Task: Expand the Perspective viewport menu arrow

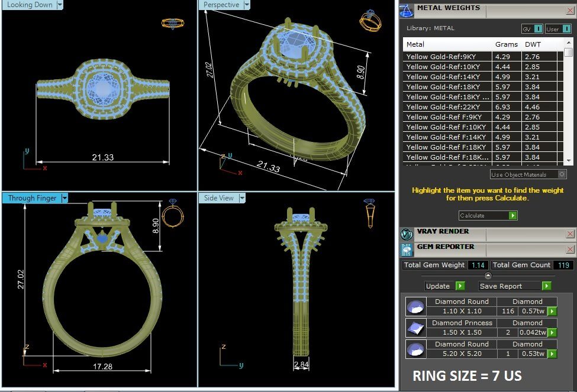Action: pyautogui.click(x=247, y=5)
